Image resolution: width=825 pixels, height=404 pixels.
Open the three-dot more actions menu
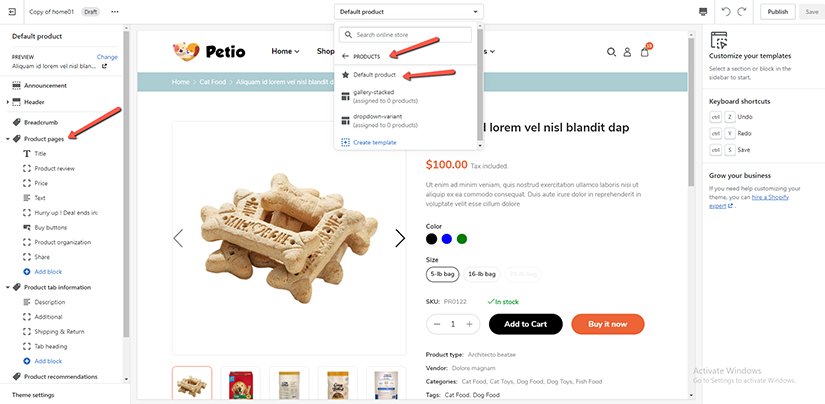(115, 12)
